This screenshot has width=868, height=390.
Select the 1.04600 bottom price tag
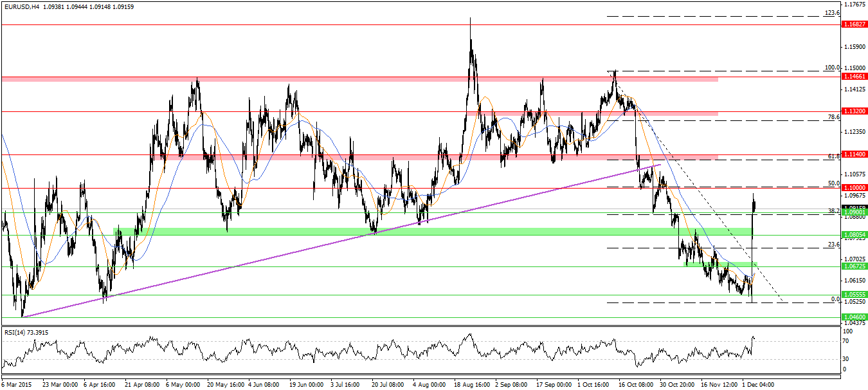(x=854, y=317)
